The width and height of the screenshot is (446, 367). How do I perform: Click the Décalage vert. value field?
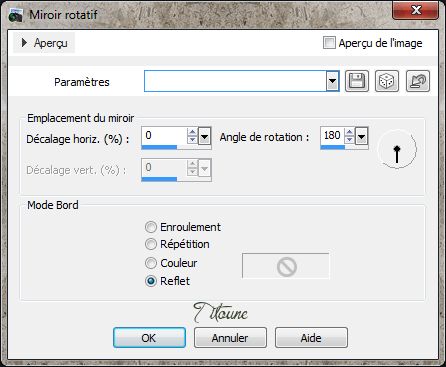tap(164, 167)
